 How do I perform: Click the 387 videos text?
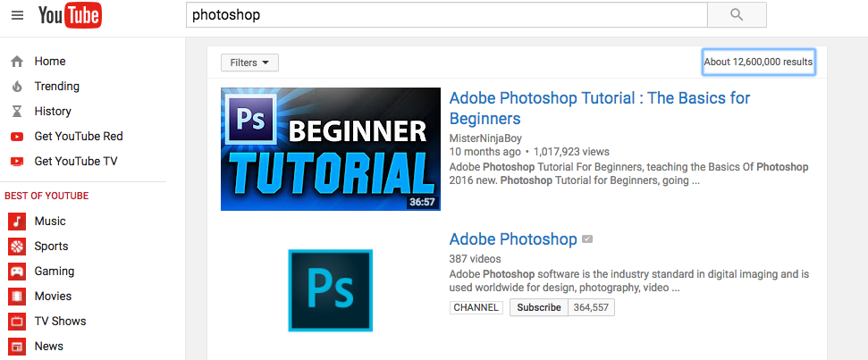[x=475, y=259]
